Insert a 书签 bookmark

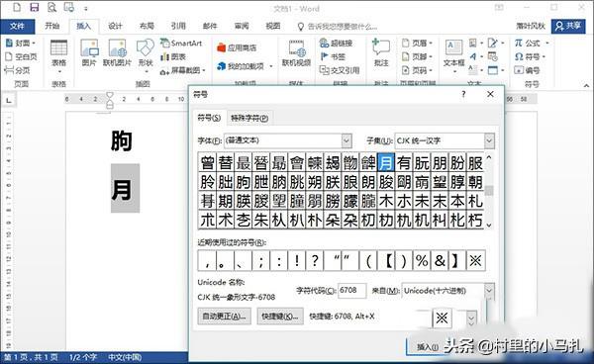(x=333, y=56)
